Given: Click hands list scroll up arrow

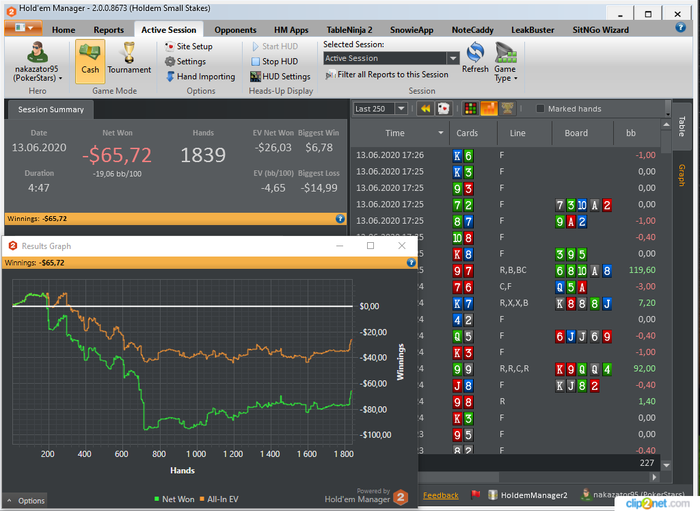Looking at the screenshot, I should click(667, 125).
